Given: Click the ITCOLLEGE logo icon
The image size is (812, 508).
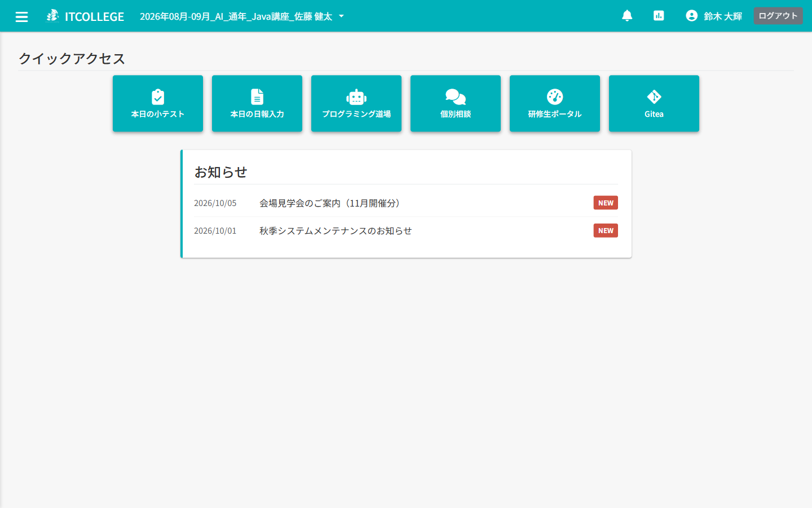Looking at the screenshot, I should point(52,16).
